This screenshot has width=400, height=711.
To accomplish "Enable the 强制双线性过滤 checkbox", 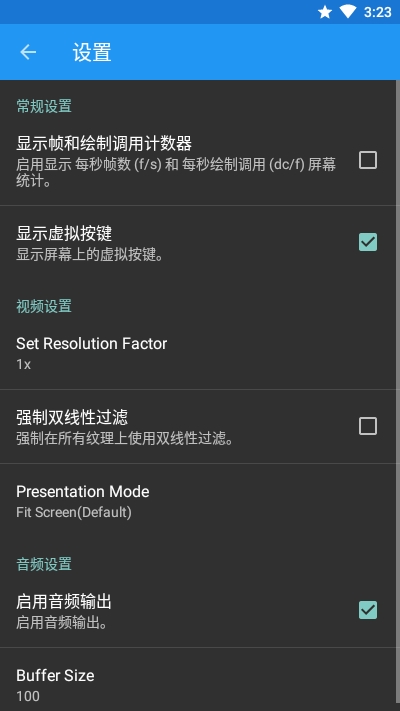I will point(368,426).
